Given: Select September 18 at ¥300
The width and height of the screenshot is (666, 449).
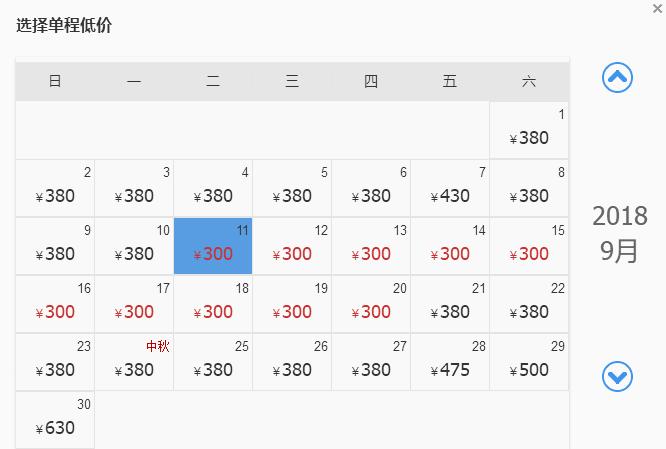Looking at the screenshot, I should [x=213, y=304].
